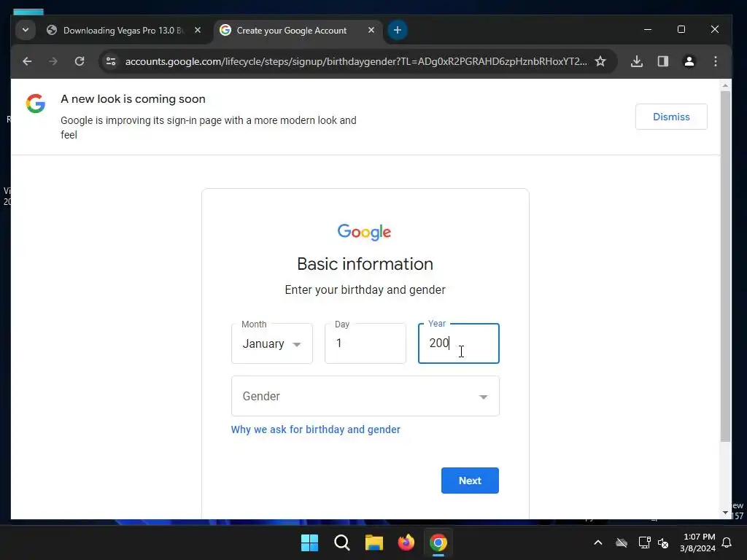This screenshot has height=560, width=747.
Task: Open the tab search dropdown arrow
Action: tap(26, 31)
